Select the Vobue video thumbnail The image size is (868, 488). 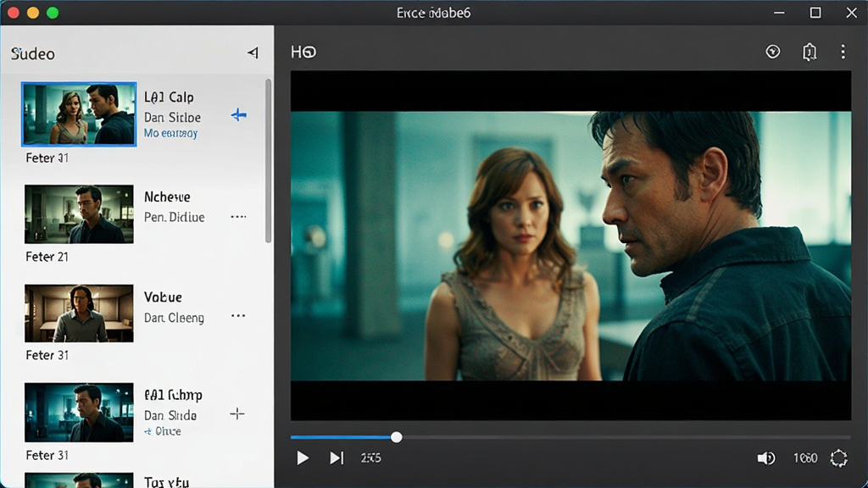[79, 313]
